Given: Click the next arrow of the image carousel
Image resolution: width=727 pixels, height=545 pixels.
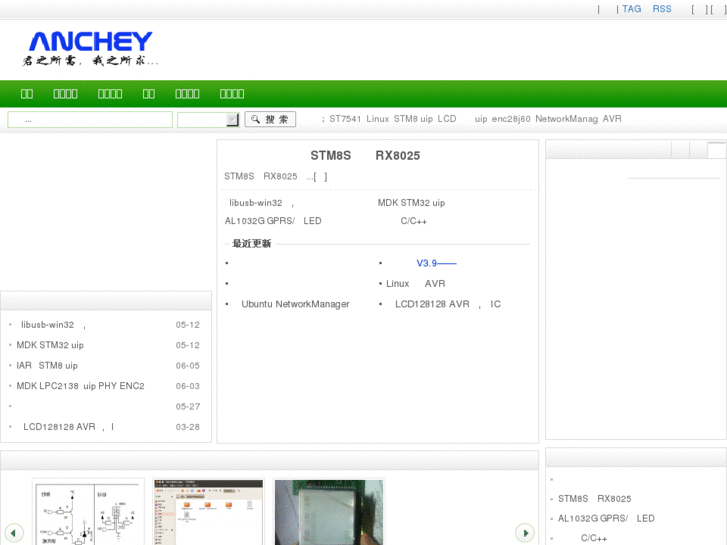Looking at the screenshot, I should tap(525, 533).
